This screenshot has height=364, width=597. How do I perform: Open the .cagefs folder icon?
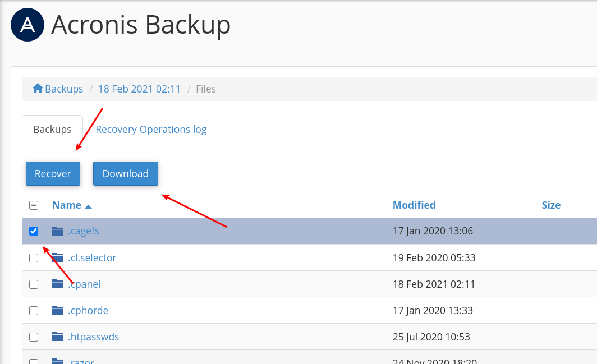(57, 231)
